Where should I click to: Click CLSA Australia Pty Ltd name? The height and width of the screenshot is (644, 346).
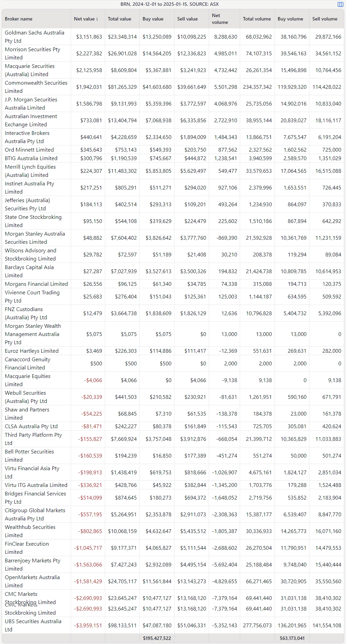pyautogui.click(x=31, y=426)
